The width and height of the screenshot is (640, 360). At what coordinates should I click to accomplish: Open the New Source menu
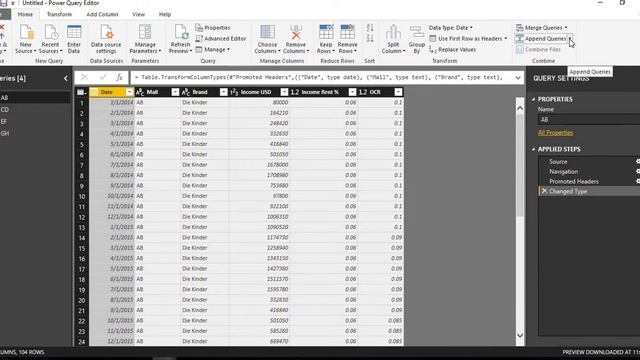point(26,39)
